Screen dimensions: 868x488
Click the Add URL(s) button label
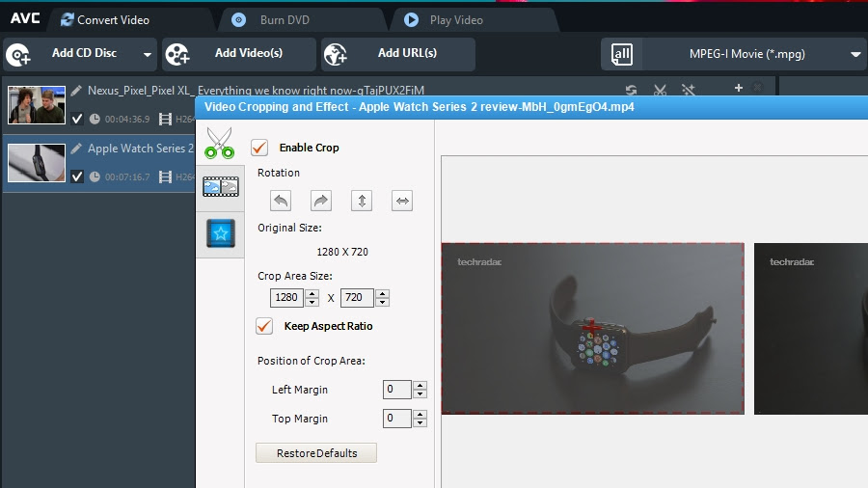(407, 53)
